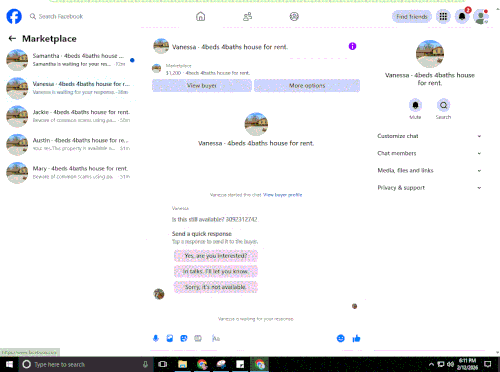The width and height of the screenshot is (500, 372).
Task: Open the notifications bell
Action: (462, 16)
